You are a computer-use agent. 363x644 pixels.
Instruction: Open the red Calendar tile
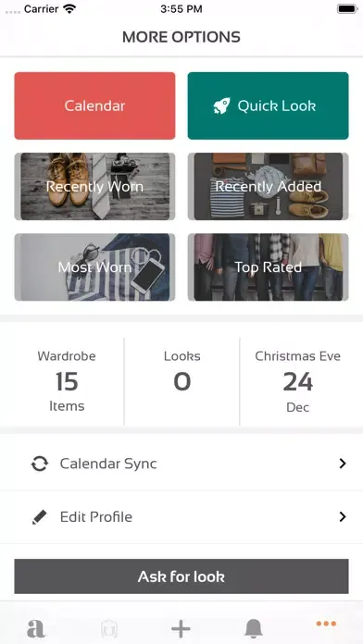(95, 106)
